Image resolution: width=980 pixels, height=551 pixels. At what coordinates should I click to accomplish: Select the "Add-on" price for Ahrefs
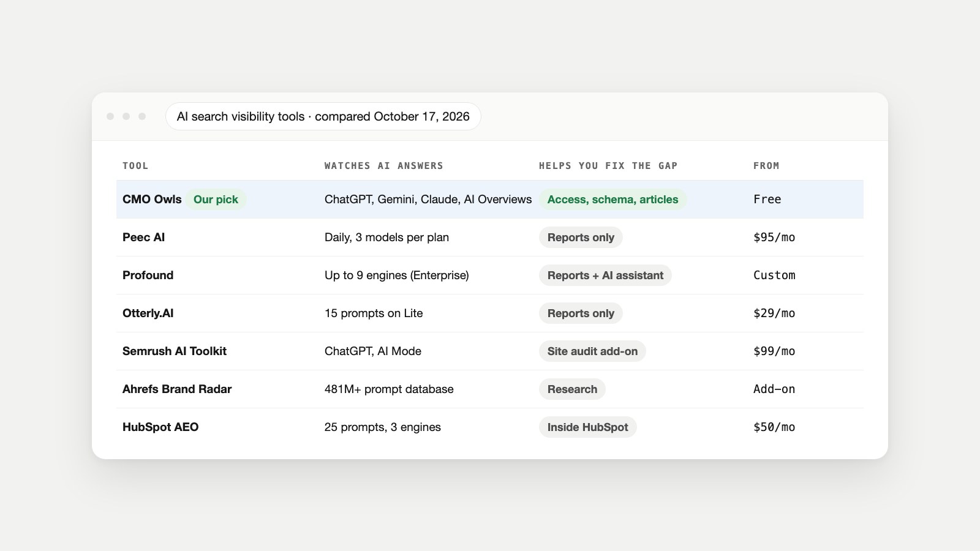(774, 389)
